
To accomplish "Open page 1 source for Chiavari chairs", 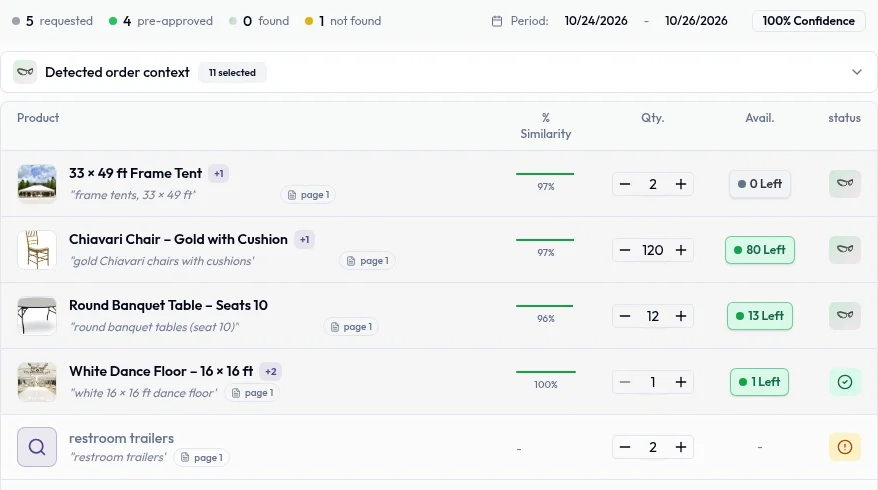I will coord(367,261).
